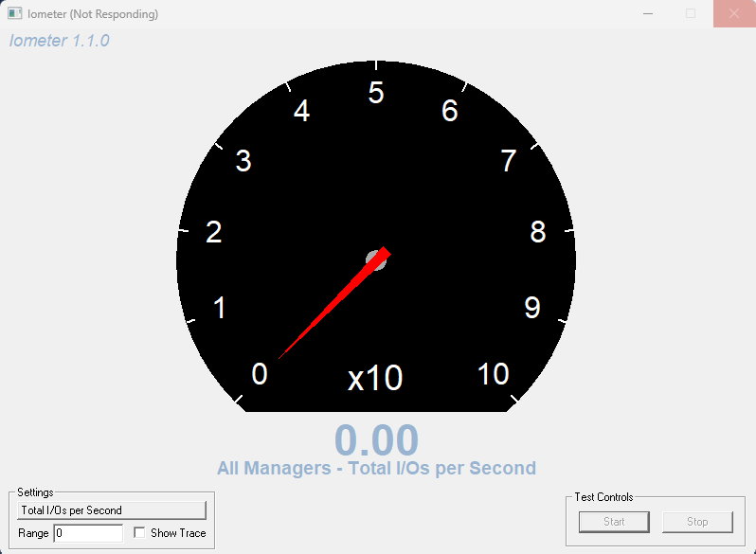Click the number 10 on the gauge
Screen dimensions: 756x554
coord(494,374)
